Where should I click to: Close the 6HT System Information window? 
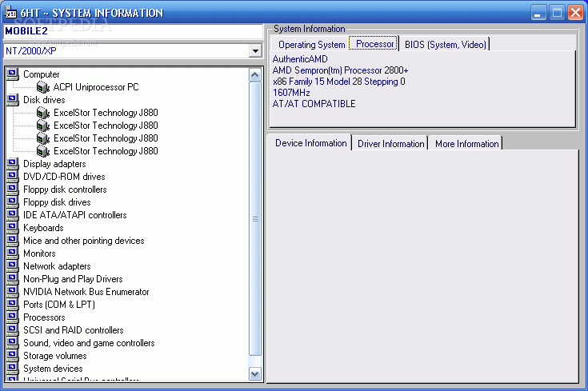coord(575,13)
